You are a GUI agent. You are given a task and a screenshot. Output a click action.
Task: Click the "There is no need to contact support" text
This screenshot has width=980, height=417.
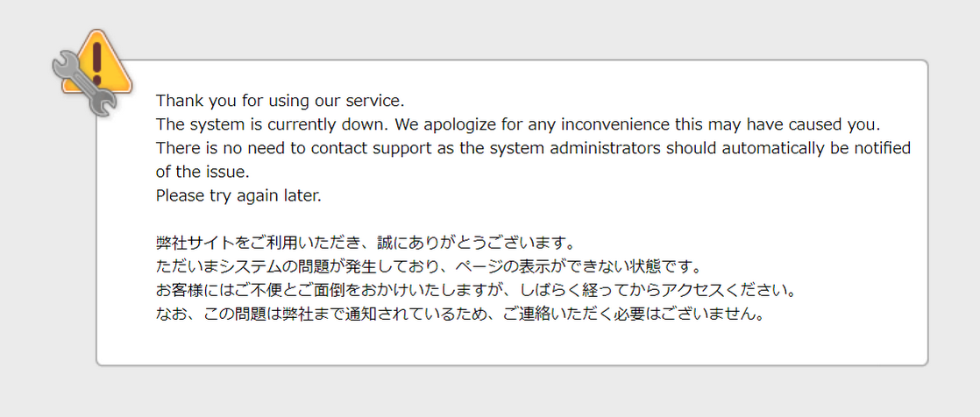(x=286, y=147)
